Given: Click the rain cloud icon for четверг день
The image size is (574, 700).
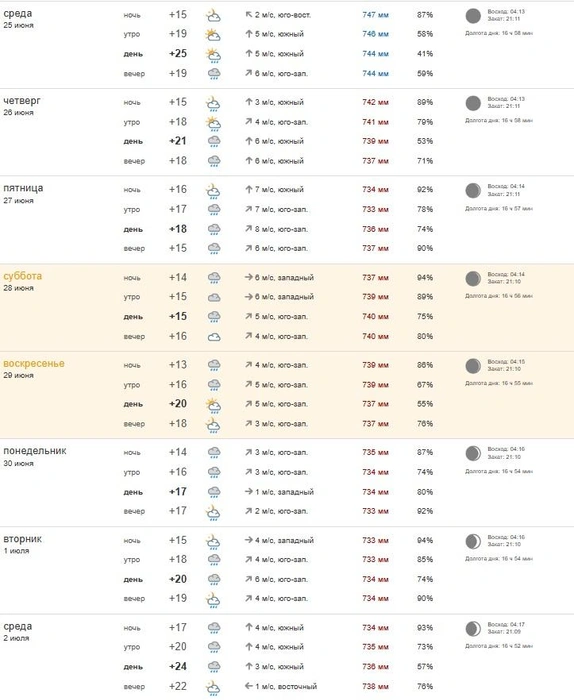Looking at the screenshot, I should pyautogui.click(x=214, y=142).
